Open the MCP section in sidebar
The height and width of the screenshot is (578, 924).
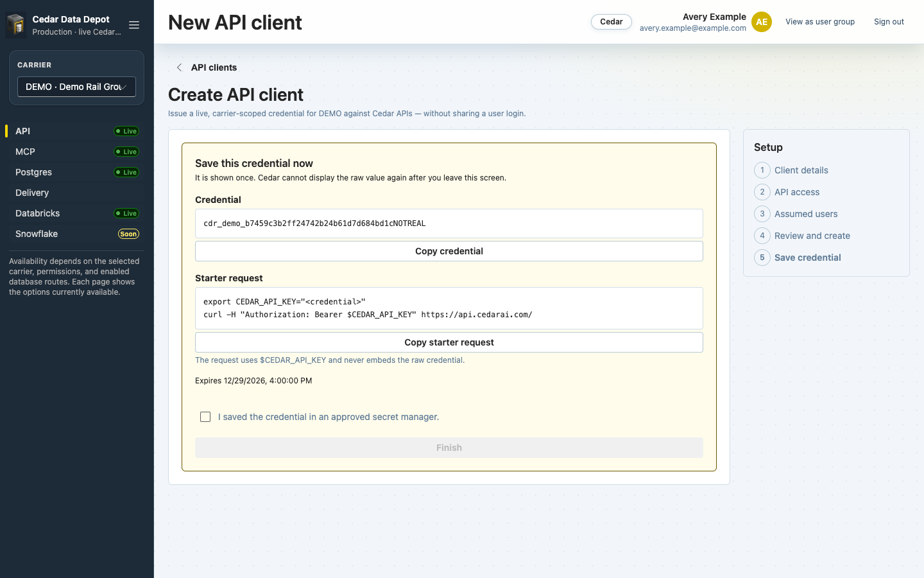77,152
